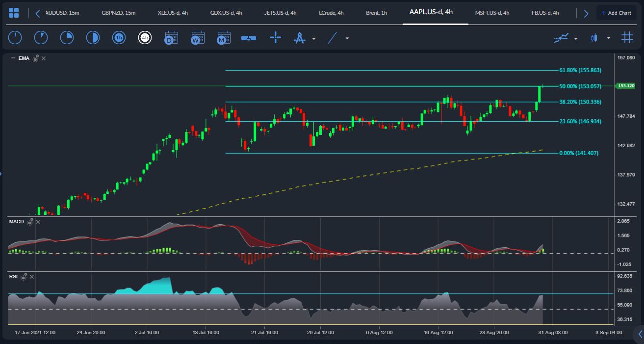644x344 pixels.
Task: Open the GDX.US-d, 4h chart tab
Action: (x=226, y=13)
